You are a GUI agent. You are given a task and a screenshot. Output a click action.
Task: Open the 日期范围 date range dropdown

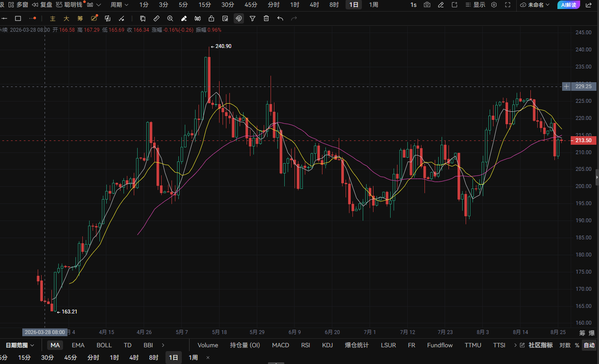(x=20, y=345)
